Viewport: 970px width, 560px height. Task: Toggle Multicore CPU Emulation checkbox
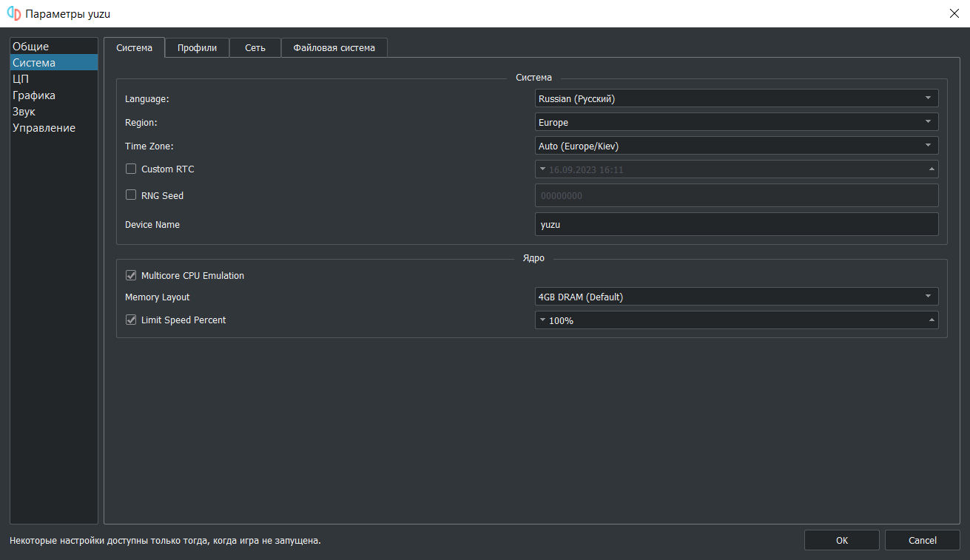pos(131,275)
